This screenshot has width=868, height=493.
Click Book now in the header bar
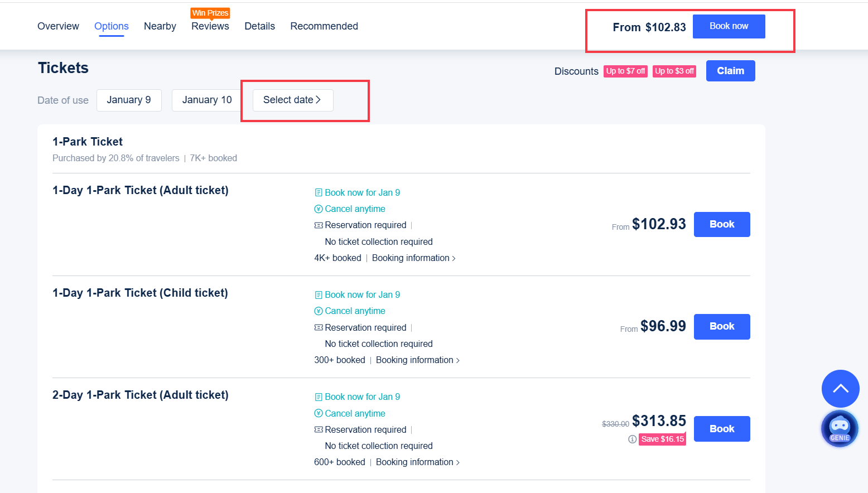729,26
